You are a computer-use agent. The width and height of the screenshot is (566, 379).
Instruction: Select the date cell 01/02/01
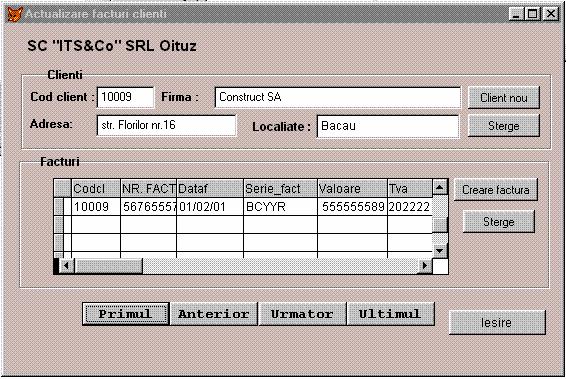[210, 206]
